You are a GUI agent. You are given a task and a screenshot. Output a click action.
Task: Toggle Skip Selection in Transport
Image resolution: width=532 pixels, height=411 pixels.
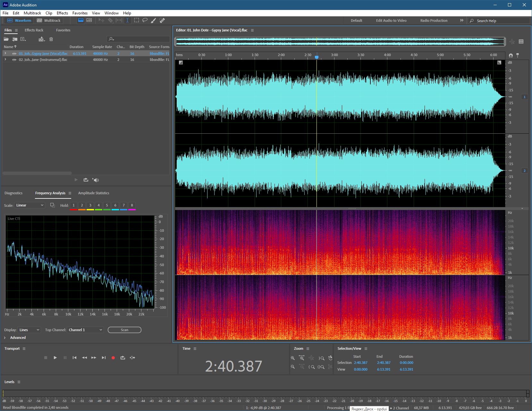click(132, 357)
